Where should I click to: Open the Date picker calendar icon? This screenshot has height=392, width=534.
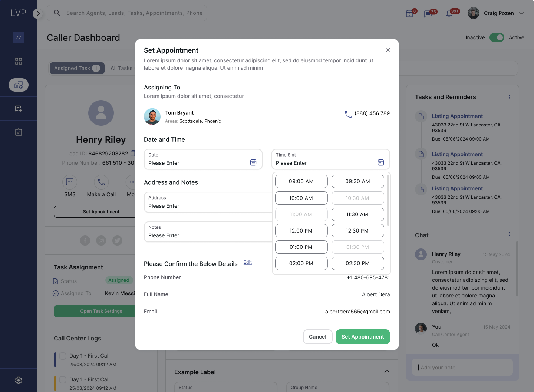(x=253, y=162)
